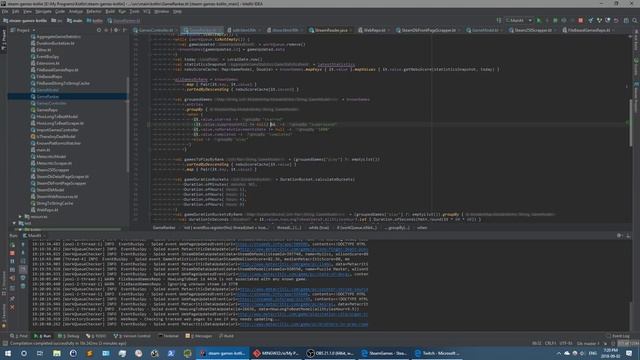640x360 pixels.
Task: Update project from VCS icon
Action: 590,20
